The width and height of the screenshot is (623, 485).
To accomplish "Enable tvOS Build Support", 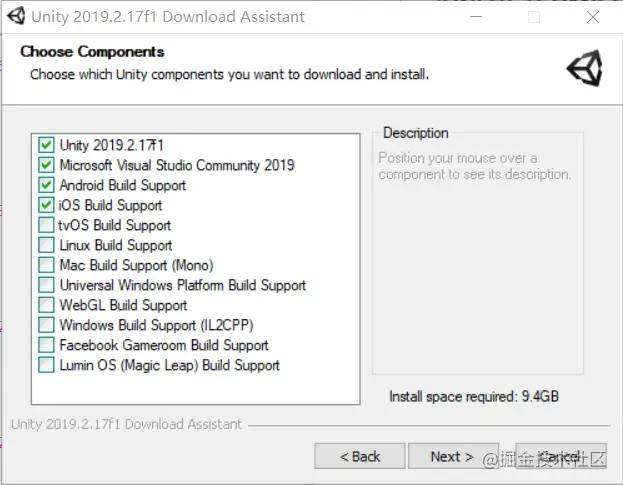I will coord(47,225).
